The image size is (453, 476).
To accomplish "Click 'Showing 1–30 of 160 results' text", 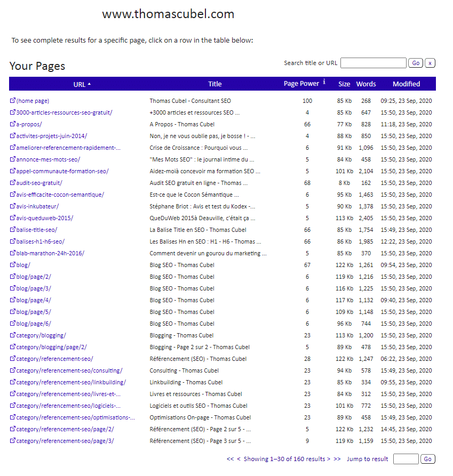I will point(284,459).
